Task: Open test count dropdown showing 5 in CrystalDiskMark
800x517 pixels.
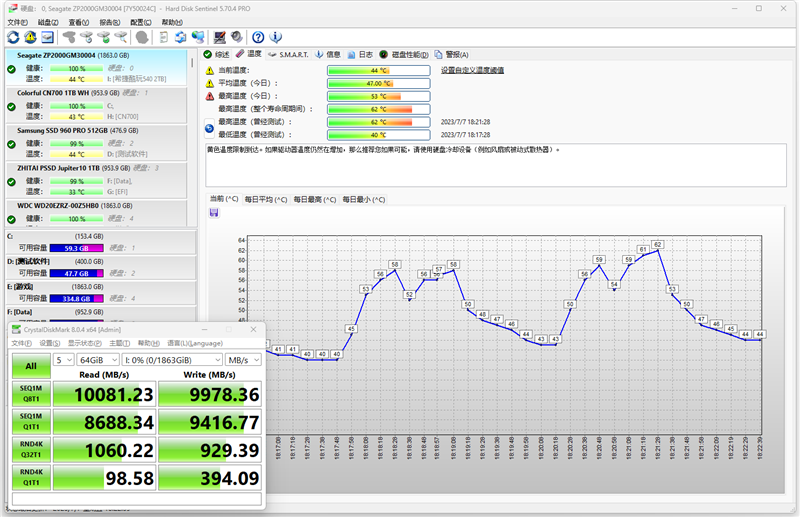Action: click(x=64, y=360)
